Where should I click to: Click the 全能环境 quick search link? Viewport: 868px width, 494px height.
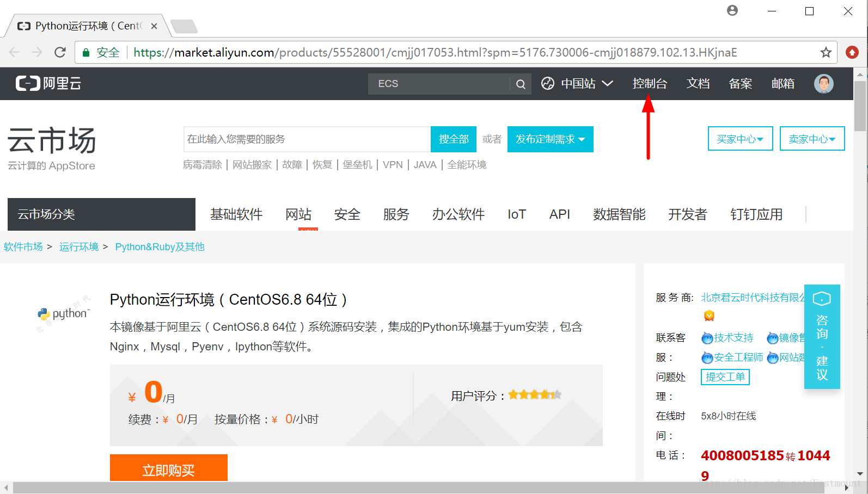tap(467, 165)
